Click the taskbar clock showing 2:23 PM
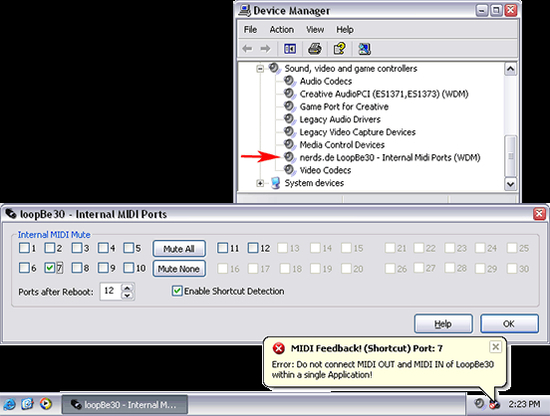This screenshot has width=550, height=416. click(x=524, y=404)
